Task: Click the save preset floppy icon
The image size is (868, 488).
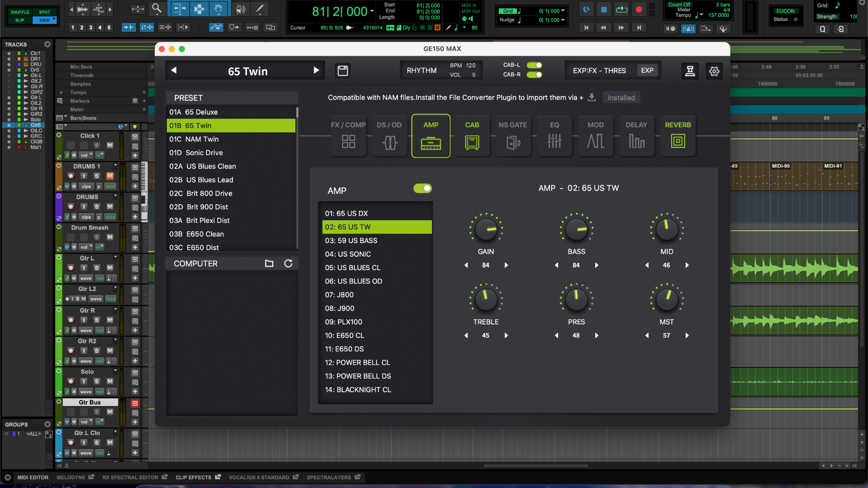Action: (343, 70)
